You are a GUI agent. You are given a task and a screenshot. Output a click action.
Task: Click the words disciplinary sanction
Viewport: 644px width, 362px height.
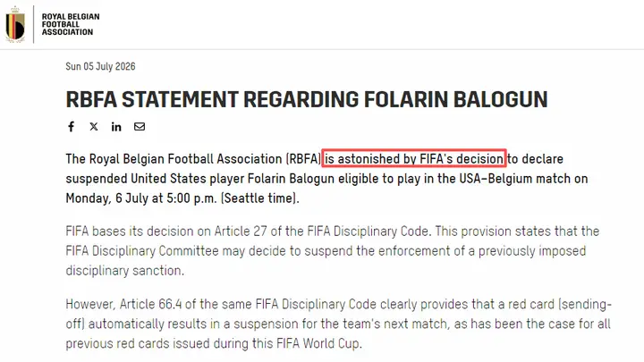[x=125, y=271]
